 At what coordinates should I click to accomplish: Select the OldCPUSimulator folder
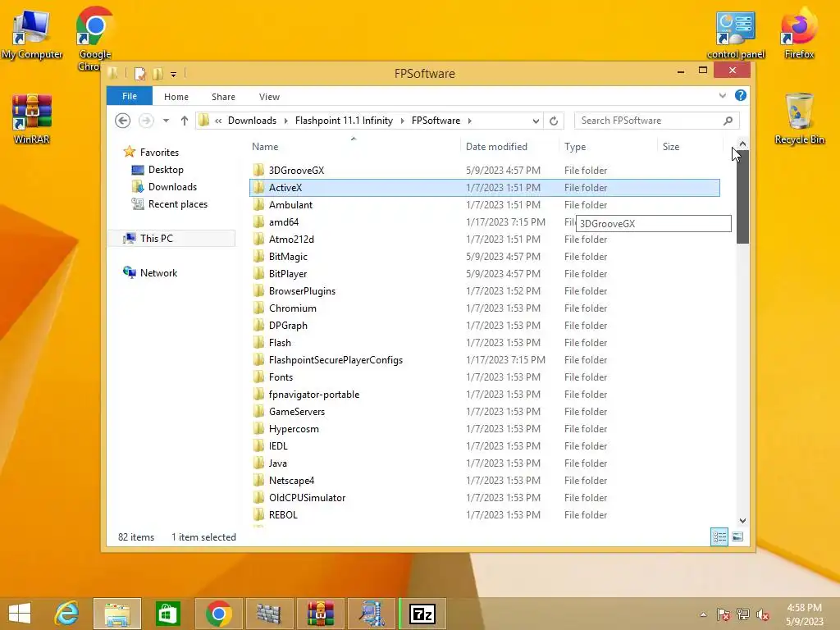click(x=484, y=498)
